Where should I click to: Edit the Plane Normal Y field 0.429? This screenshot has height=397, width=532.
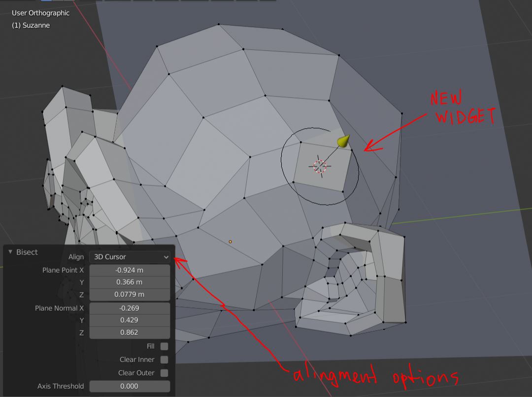(x=130, y=320)
